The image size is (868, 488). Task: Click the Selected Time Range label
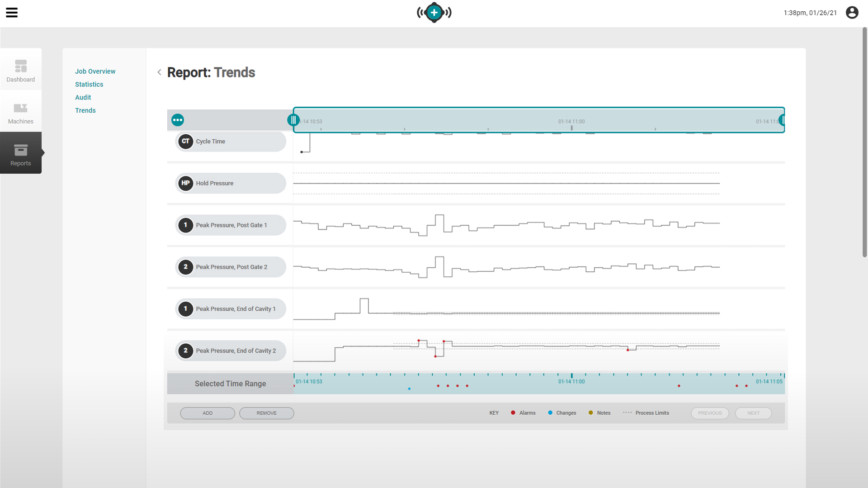pyautogui.click(x=230, y=384)
